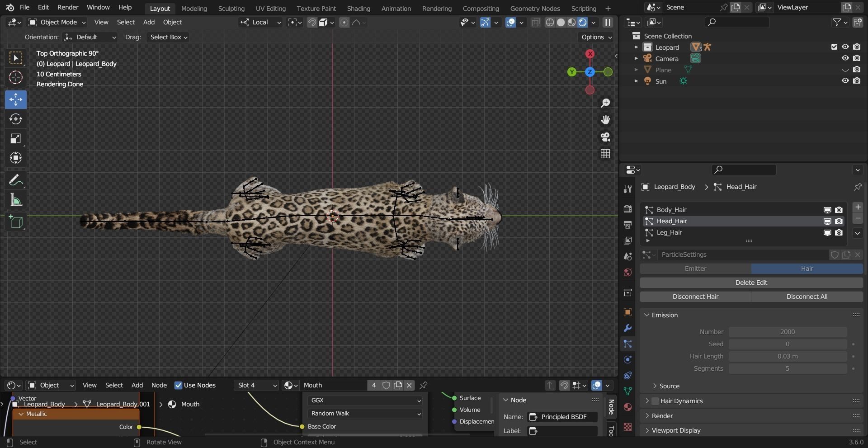Adjust the Segments value field
Viewport: 868px width, 448px height.
point(788,368)
